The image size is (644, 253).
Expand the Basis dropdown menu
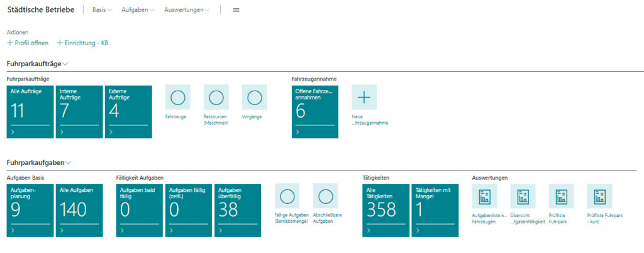[x=102, y=10]
